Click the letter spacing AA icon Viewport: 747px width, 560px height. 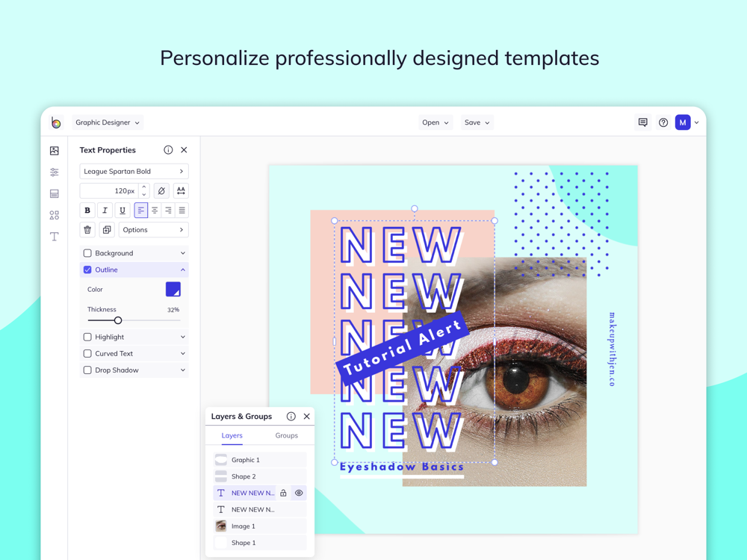pyautogui.click(x=181, y=191)
